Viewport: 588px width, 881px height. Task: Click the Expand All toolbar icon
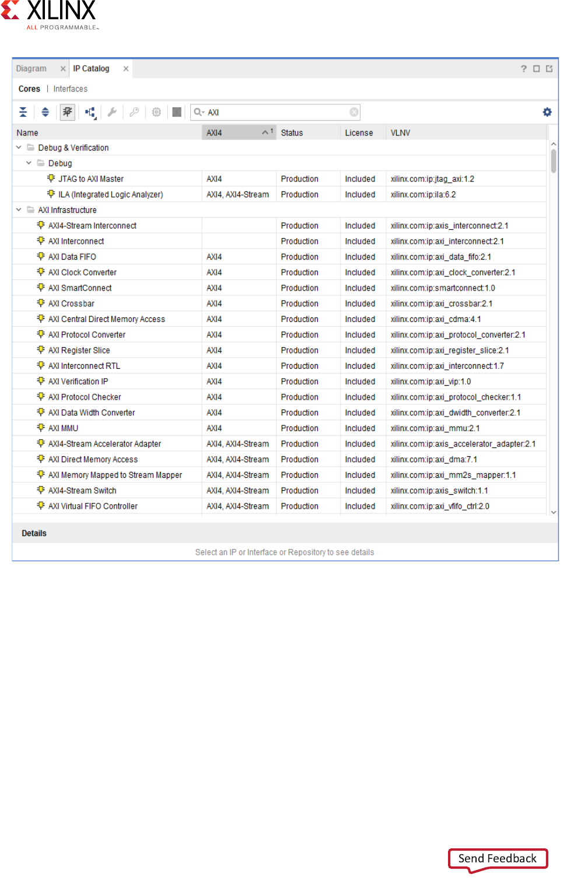[x=45, y=112]
